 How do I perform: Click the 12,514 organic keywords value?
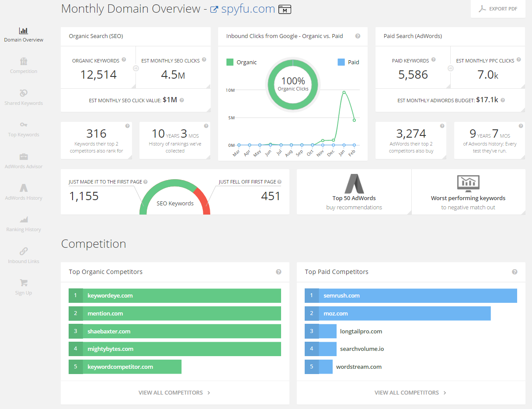pyautogui.click(x=98, y=75)
